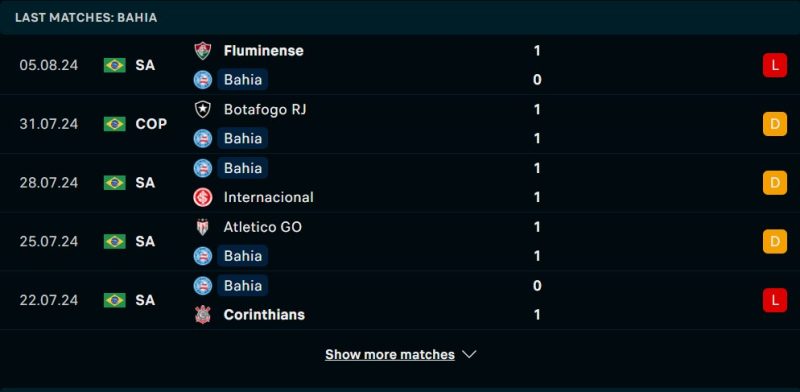Screen dimensions: 800x392
Task: Select the COP competition label
Action: point(151,124)
